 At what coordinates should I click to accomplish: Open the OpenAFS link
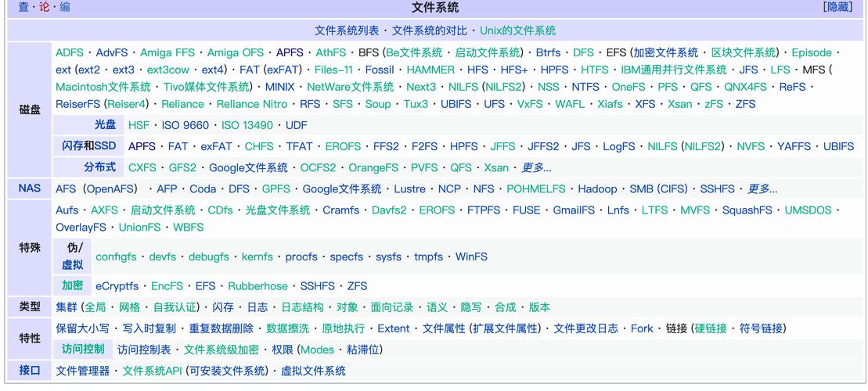pyautogui.click(x=110, y=188)
